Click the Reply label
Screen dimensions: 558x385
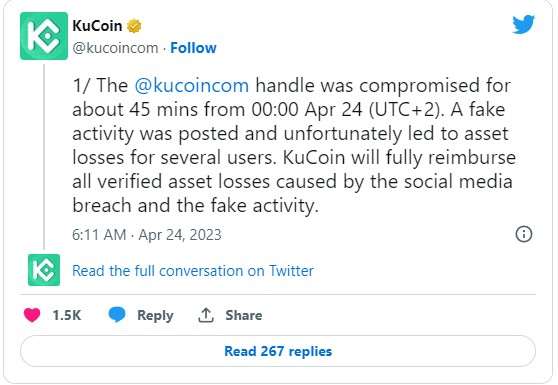click(155, 315)
